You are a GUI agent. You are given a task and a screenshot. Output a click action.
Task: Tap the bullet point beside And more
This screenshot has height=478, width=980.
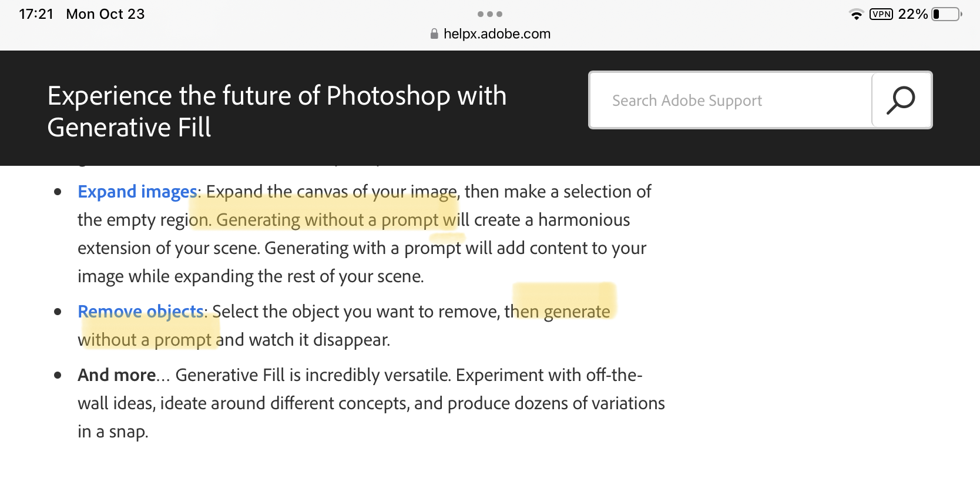pos(57,375)
